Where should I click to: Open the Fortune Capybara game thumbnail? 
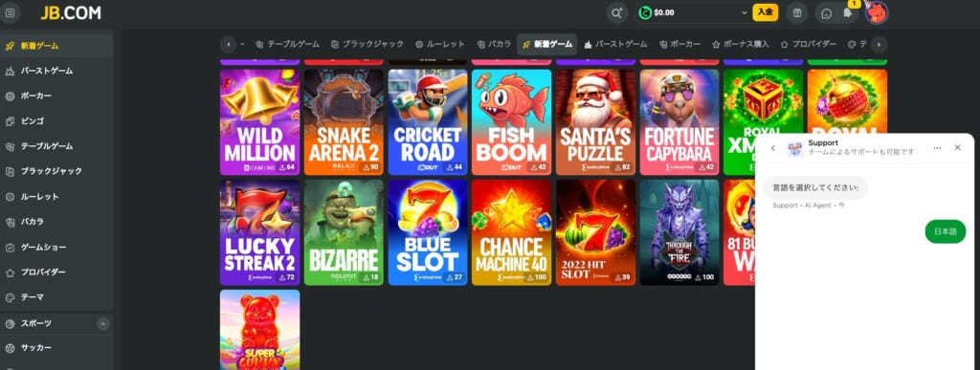click(x=679, y=122)
